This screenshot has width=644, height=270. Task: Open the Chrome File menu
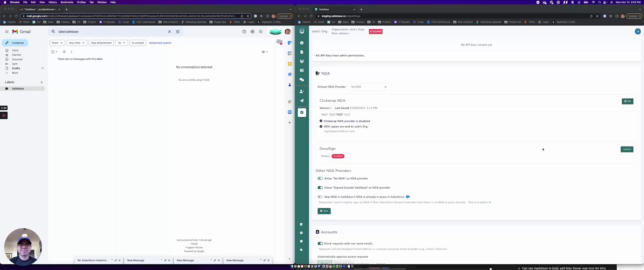(x=25, y=2)
